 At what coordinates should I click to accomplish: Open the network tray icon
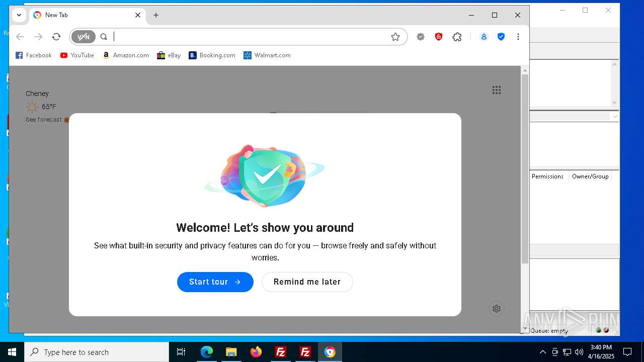click(567, 352)
